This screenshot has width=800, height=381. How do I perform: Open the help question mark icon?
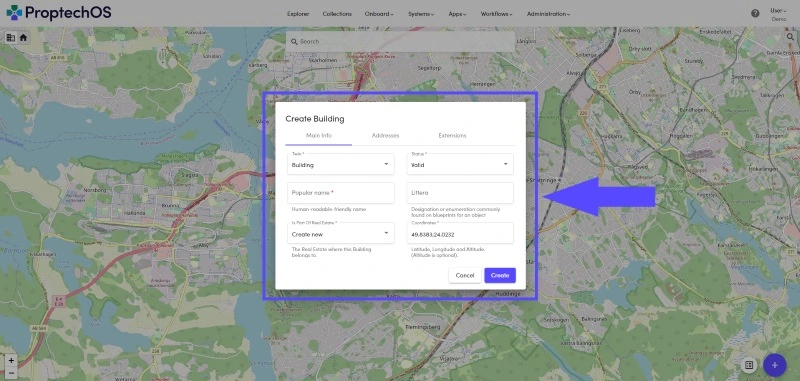click(755, 13)
